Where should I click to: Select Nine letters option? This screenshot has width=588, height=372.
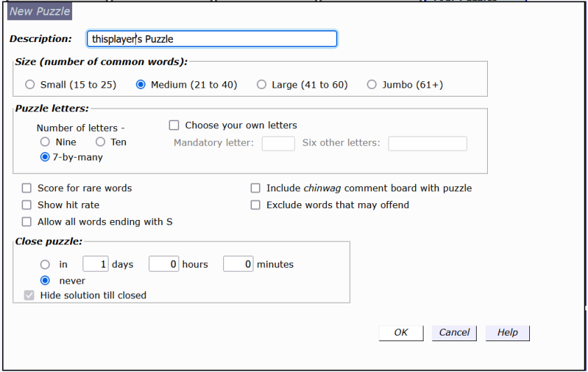pyautogui.click(x=45, y=142)
